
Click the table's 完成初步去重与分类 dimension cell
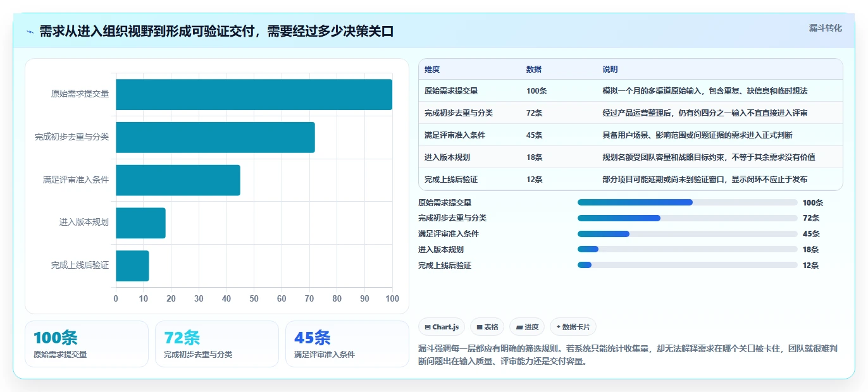pyautogui.click(x=459, y=113)
